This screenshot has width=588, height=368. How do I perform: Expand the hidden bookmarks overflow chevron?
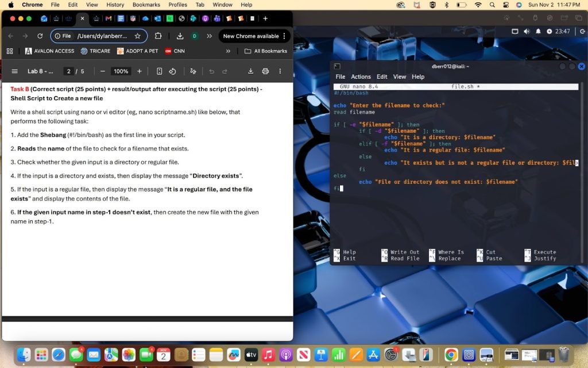pyautogui.click(x=228, y=51)
